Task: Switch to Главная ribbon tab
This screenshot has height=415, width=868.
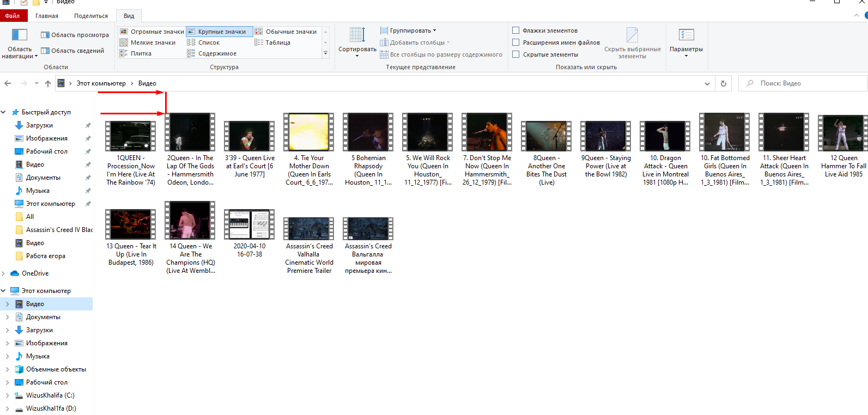Action: pos(47,16)
